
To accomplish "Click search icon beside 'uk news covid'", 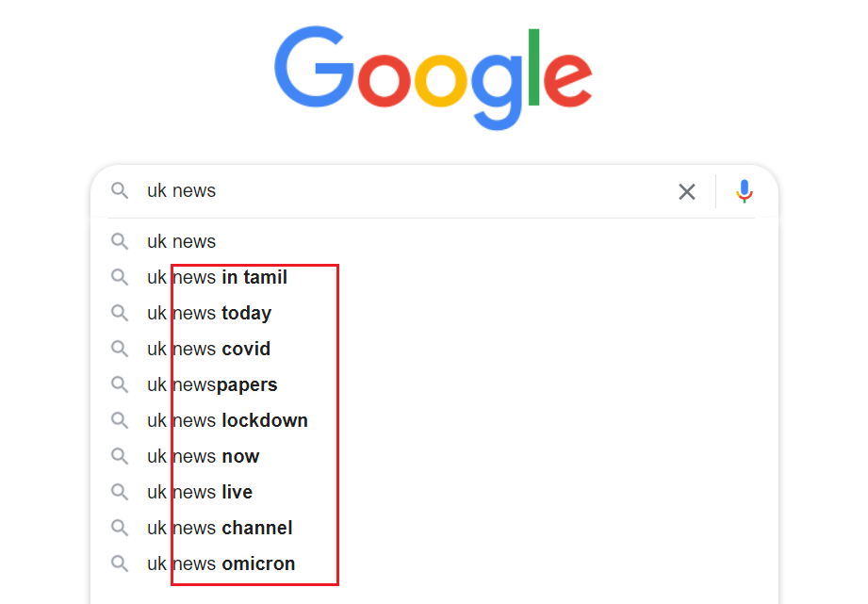I will click(x=120, y=350).
